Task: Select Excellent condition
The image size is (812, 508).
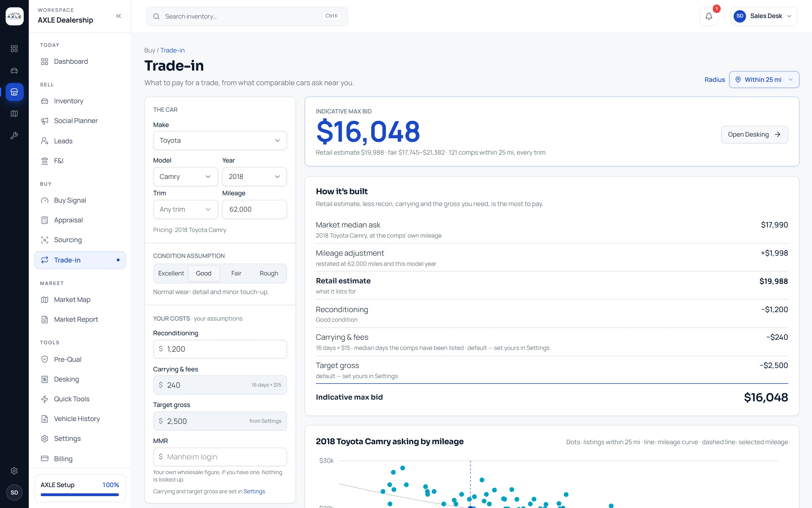Action: click(x=171, y=273)
